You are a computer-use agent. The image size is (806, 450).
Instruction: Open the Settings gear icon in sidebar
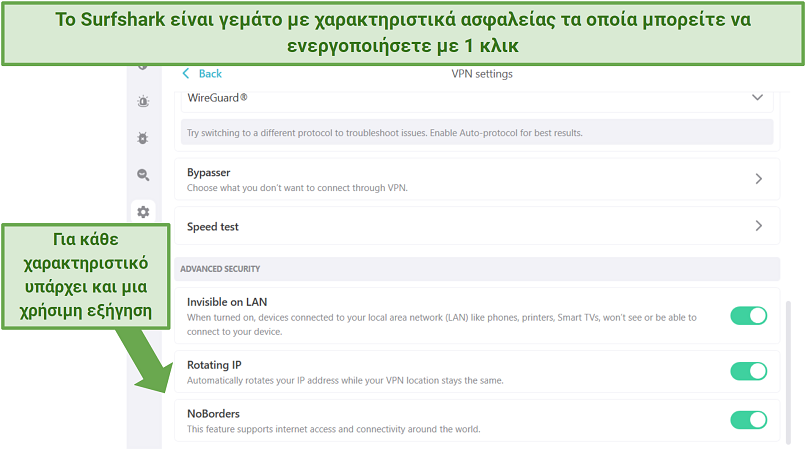point(143,212)
